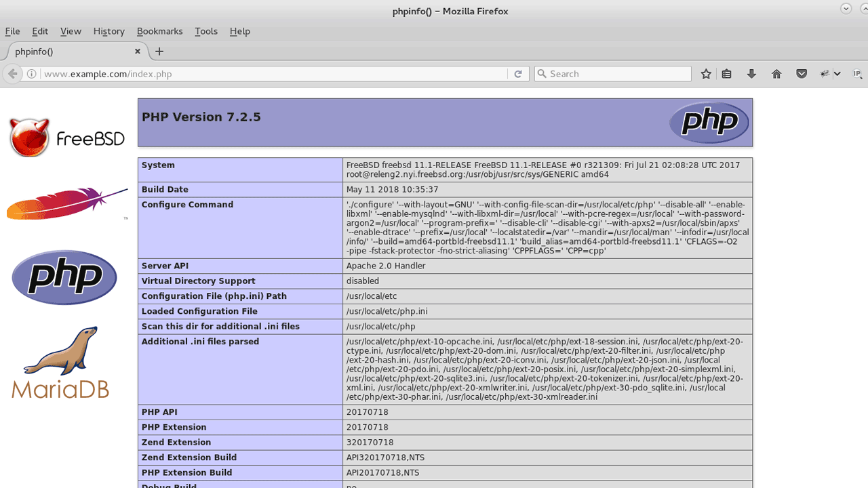Click the System row label

pyautogui.click(x=158, y=165)
